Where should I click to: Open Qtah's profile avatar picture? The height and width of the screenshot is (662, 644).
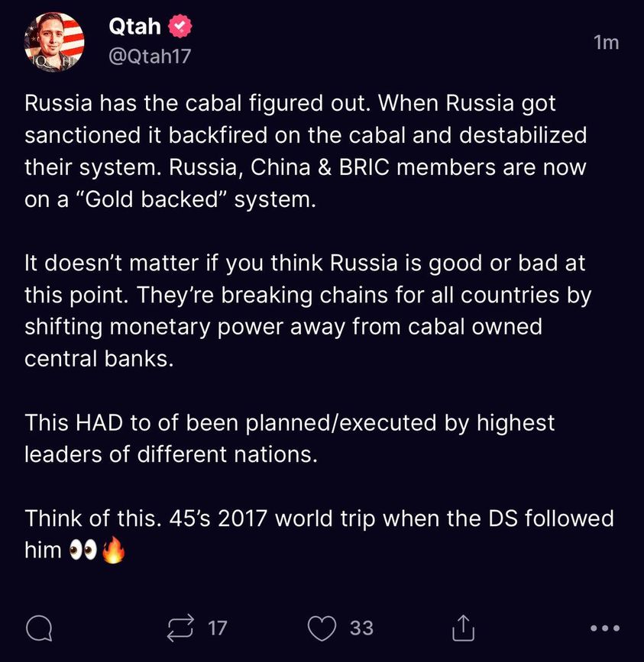pos(53,42)
